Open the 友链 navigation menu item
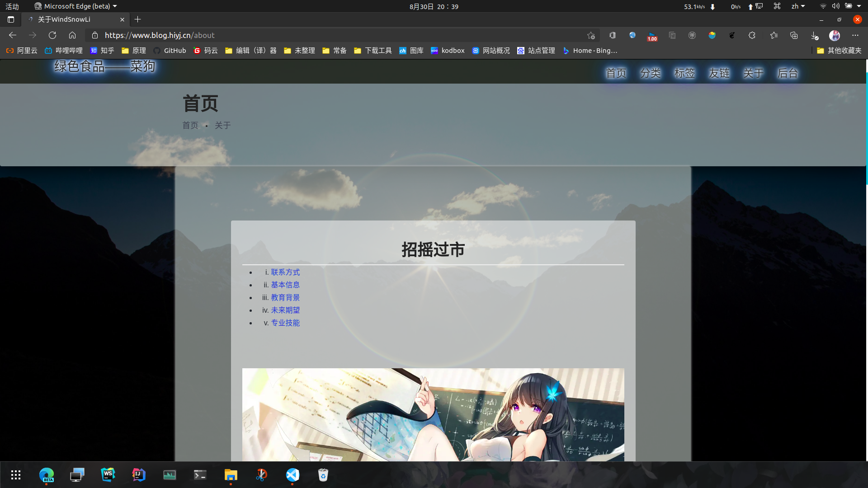 pyautogui.click(x=719, y=73)
